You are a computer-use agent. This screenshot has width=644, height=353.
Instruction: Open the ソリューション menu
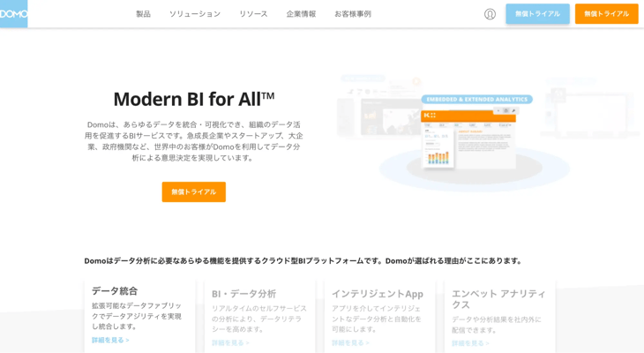(x=195, y=14)
